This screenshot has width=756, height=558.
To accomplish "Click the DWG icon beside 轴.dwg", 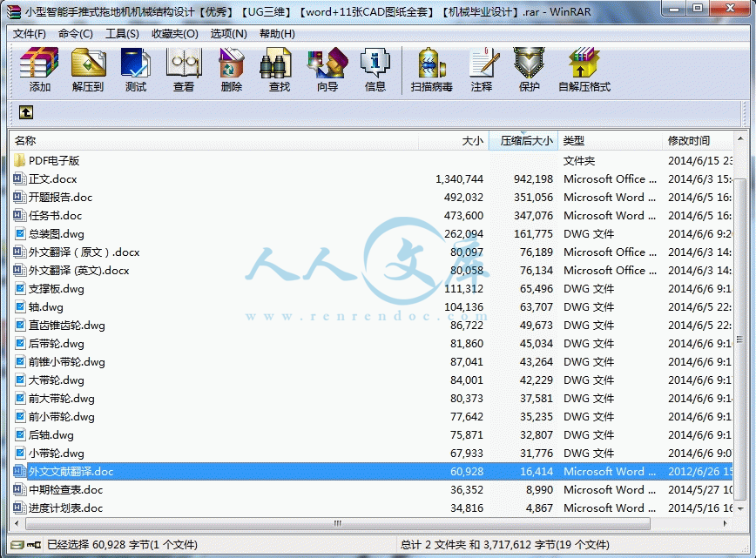I will click(20, 307).
